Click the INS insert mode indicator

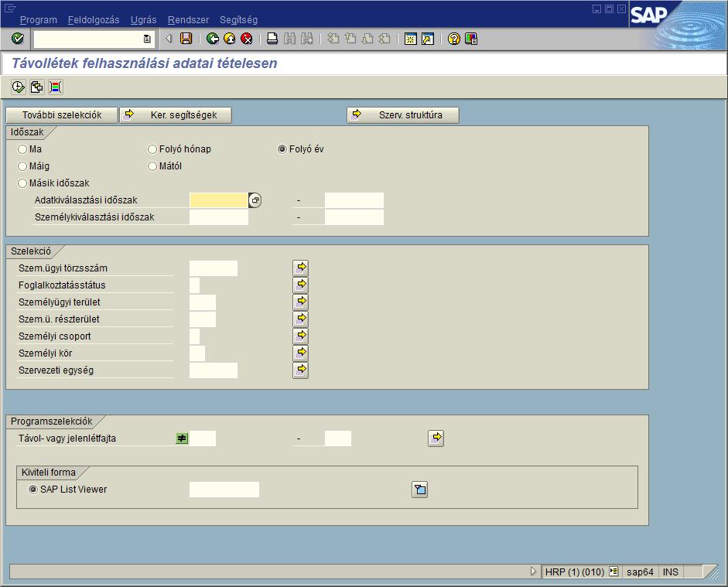click(671, 572)
